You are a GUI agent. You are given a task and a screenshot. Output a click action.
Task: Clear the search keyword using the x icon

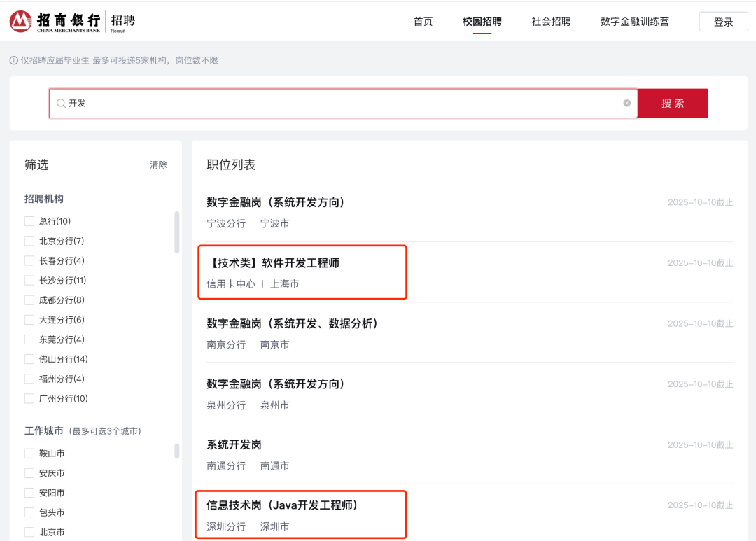click(626, 103)
